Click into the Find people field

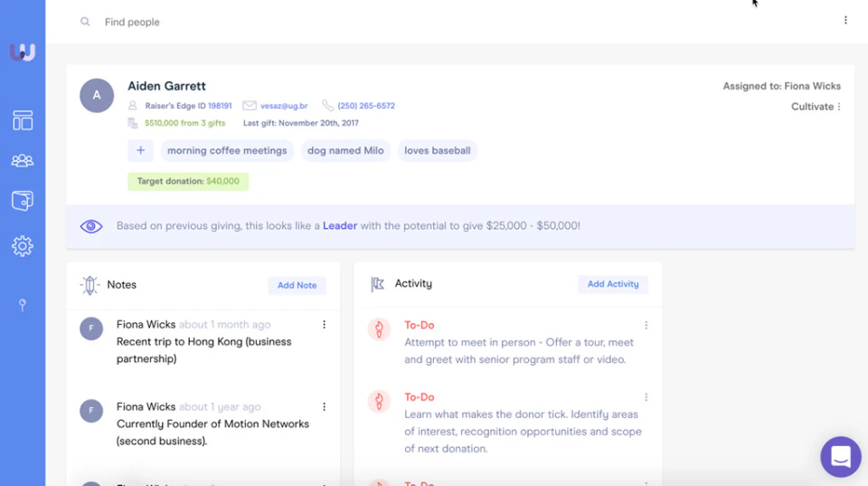pos(132,22)
